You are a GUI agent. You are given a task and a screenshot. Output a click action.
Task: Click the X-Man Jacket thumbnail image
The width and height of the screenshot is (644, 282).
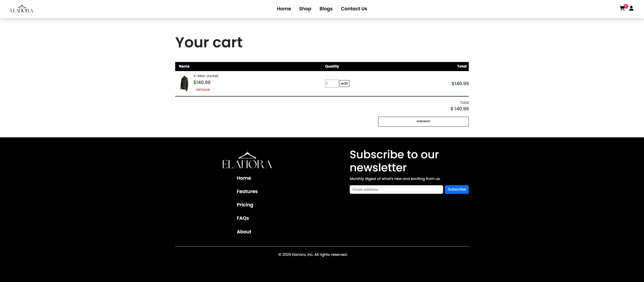184,83
